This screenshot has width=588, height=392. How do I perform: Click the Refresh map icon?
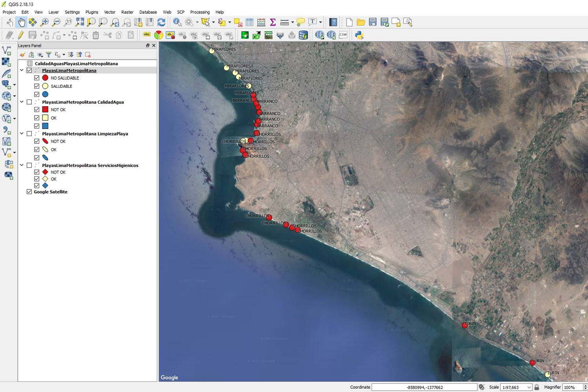coord(161,22)
